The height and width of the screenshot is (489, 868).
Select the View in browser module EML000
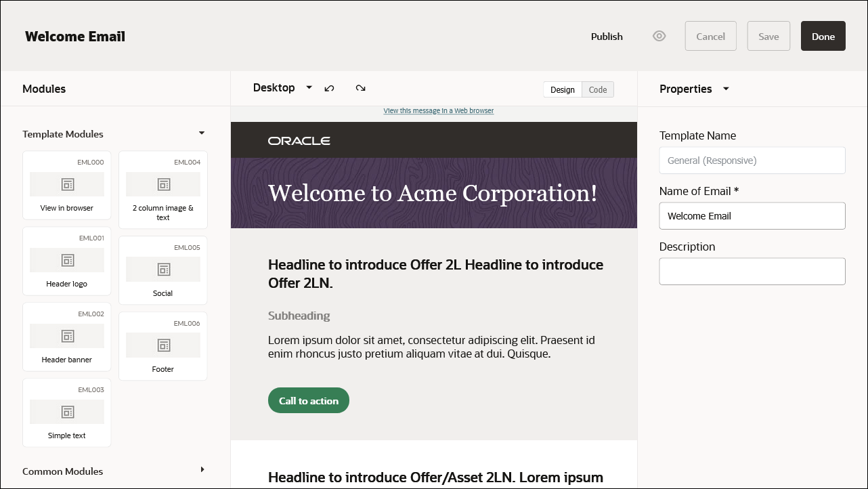tap(66, 186)
